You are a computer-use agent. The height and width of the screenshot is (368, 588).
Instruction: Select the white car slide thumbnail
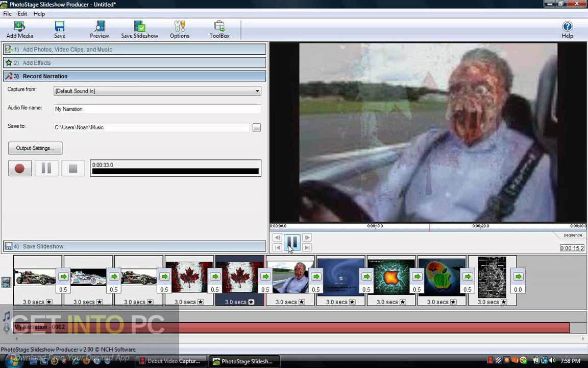[88, 277]
